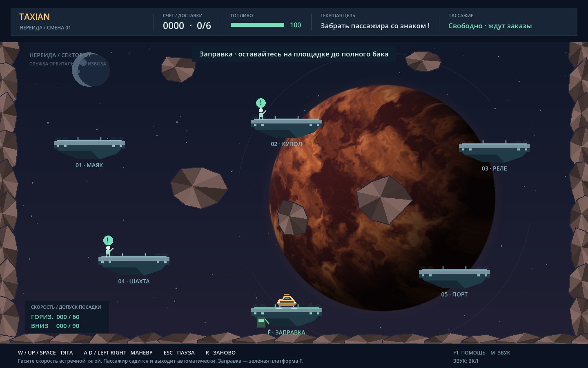
Task: Click the '05 · ПОРТ' platform label
Action: point(454,294)
